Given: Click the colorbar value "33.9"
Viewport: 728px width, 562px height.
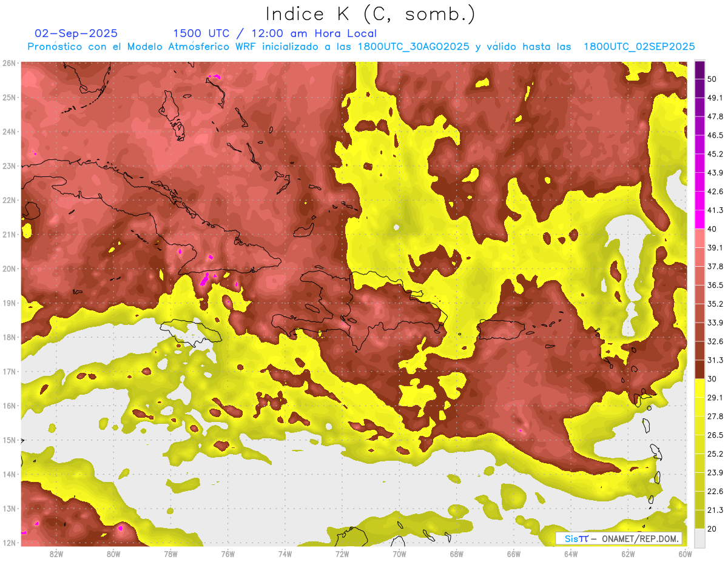Looking at the screenshot, I should [715, 323].
